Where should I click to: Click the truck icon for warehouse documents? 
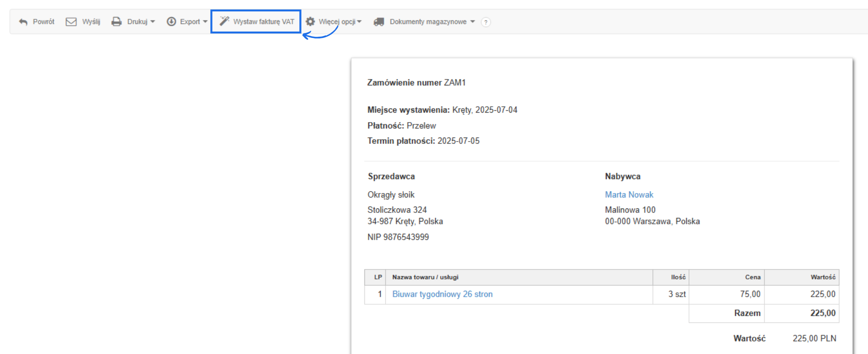(379, 22)
